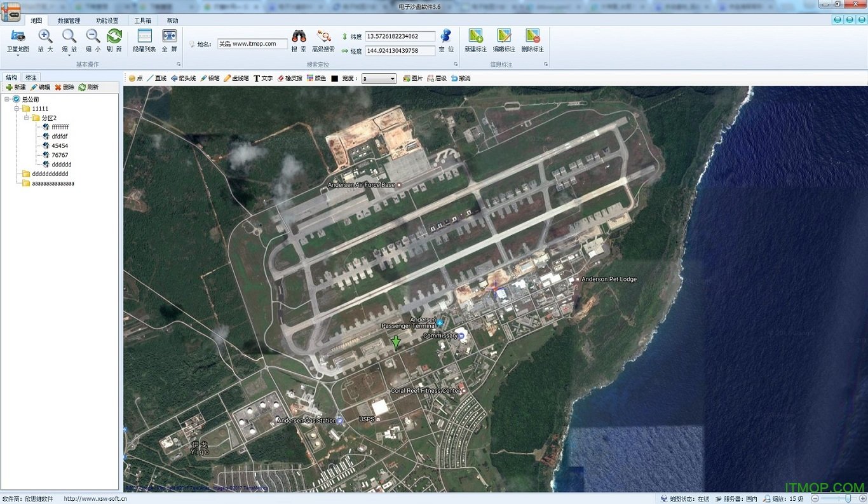Open the 工具箱 ribbon tab
Image resolution: width=868 pixels, height=504 pixels.
click(142, 20)
